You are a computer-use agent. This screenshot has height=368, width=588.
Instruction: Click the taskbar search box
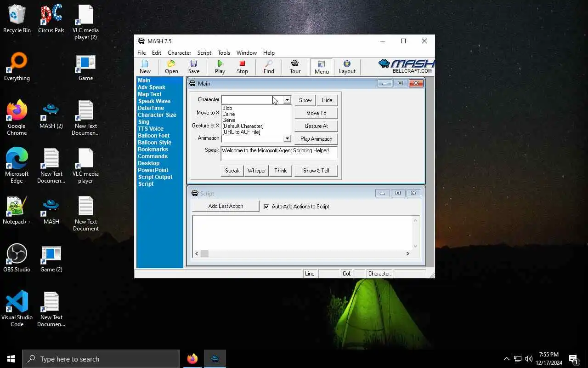click(x=101, y=359)
